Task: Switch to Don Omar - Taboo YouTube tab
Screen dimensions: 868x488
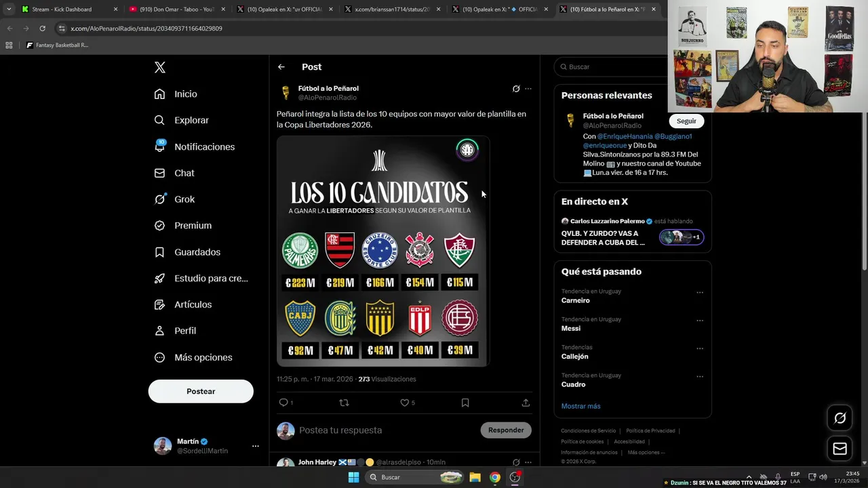Action: 176,9
